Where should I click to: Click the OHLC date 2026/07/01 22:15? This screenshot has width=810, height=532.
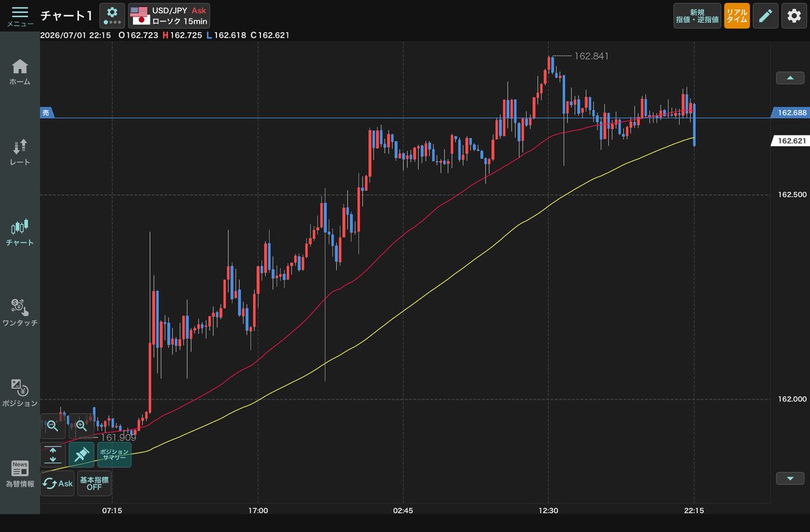point(76,35)
